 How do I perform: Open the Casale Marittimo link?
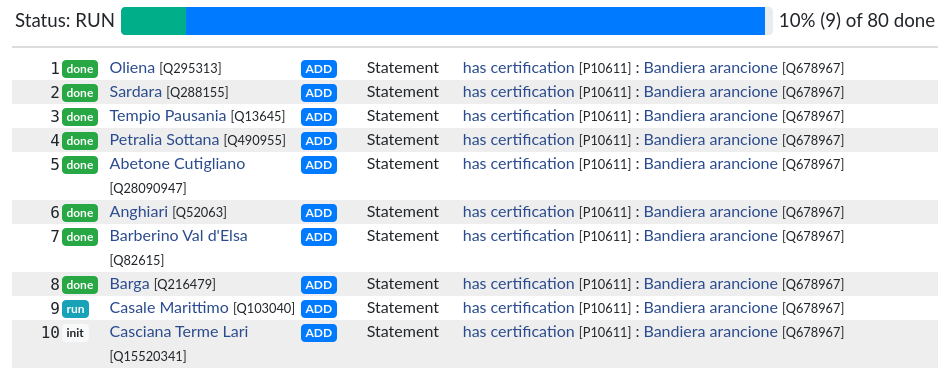(169, 308)
